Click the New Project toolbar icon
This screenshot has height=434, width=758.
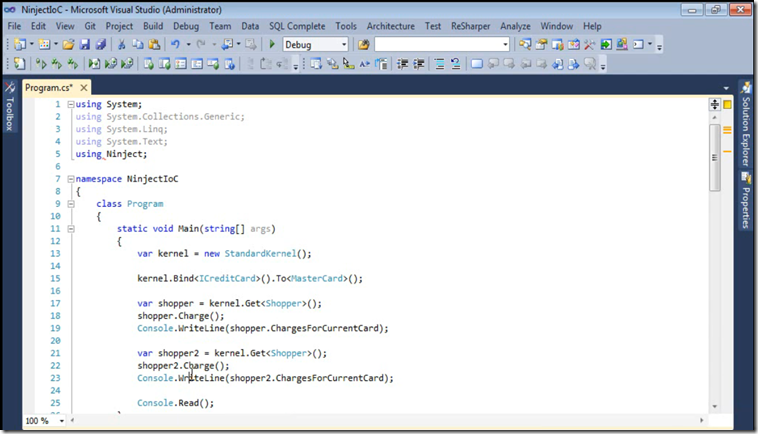click(20, 44)
